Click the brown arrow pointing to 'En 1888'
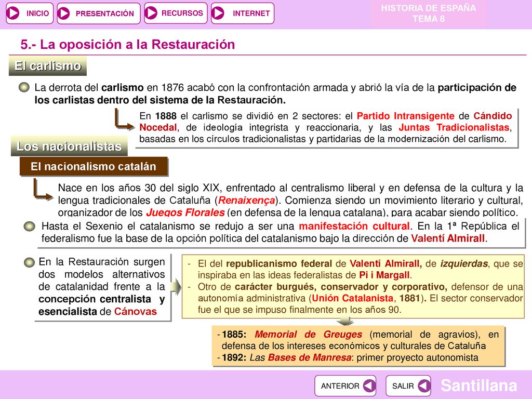 (x=124, y=119)
